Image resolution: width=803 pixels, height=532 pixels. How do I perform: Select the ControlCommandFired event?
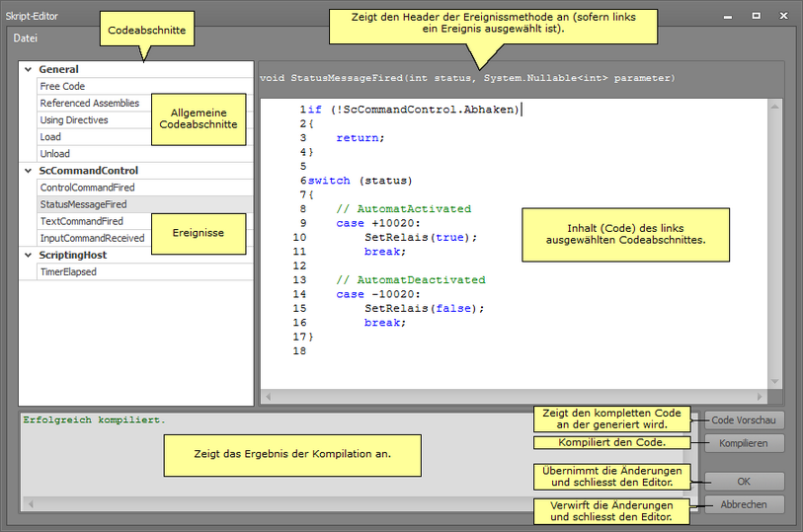tap(145, 188)
